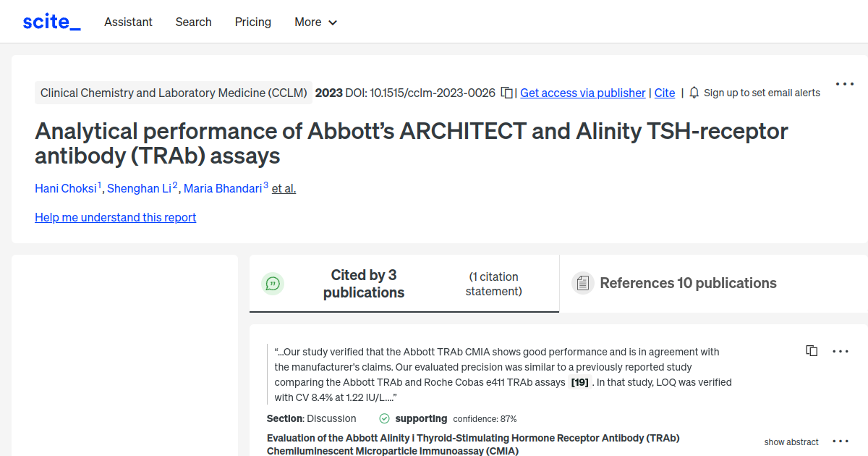Open the three-dot menu beside show abstract
The image size is (868, 456).
841,440
